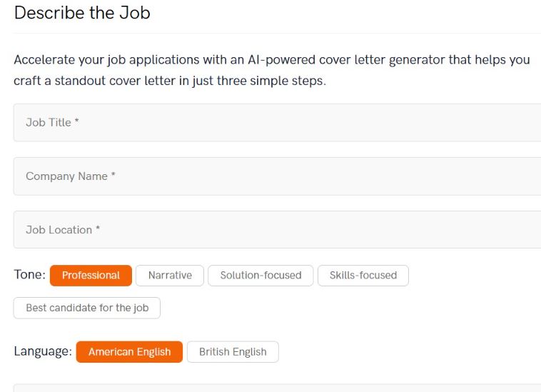Set tone to Skills-focused

tap(363, 276)
